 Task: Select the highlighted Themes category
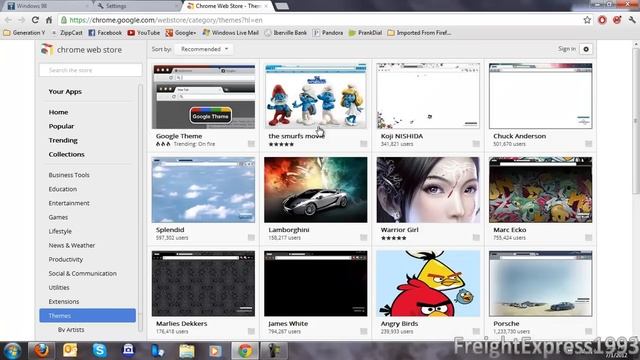pyautogui.click(x=87, y=316)
